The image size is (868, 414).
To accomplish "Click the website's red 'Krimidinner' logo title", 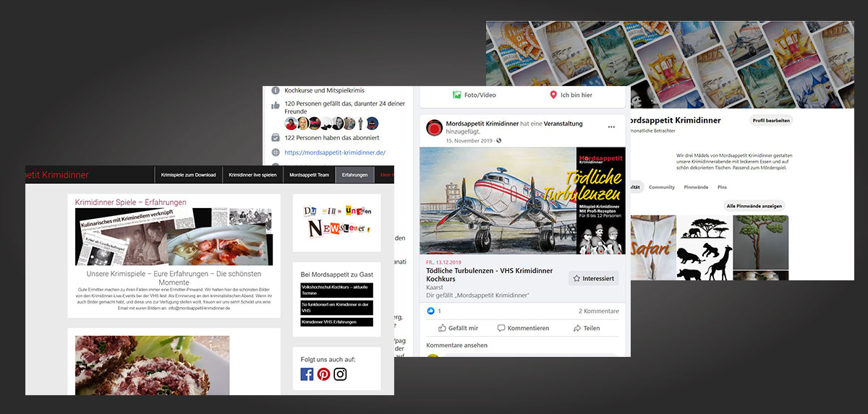I will (x=57, y=175).
